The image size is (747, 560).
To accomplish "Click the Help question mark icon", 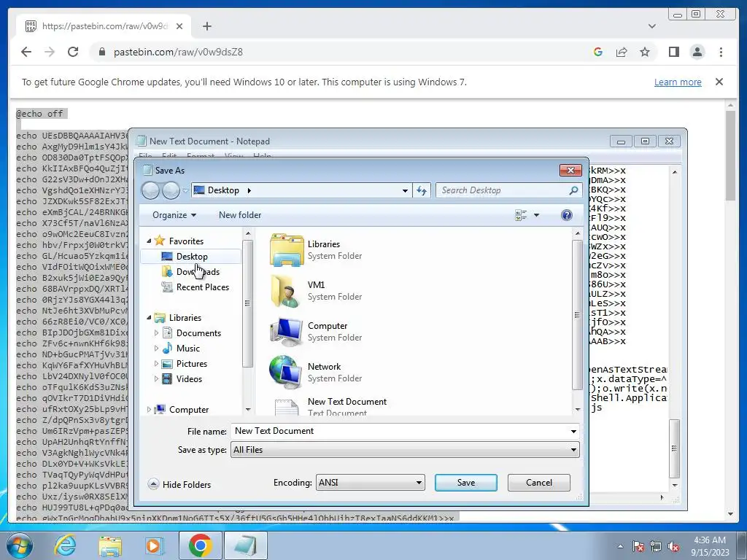I will [x=566, y=215].
